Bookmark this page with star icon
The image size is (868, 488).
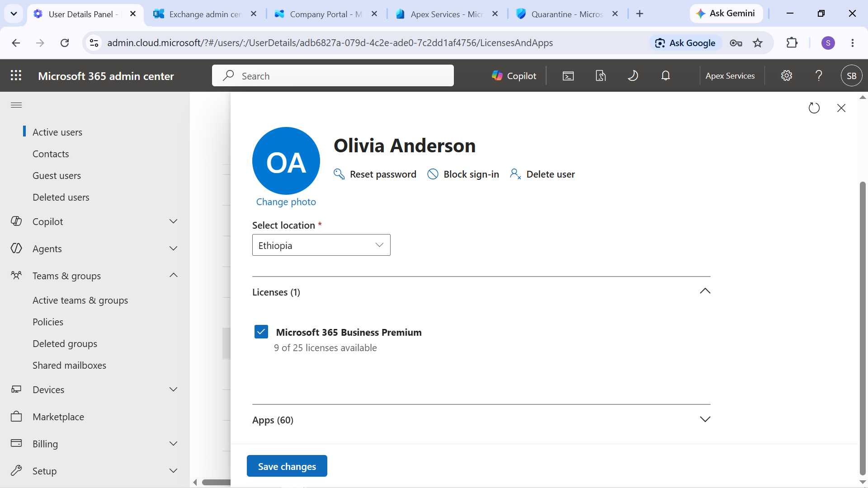(758, 43)
